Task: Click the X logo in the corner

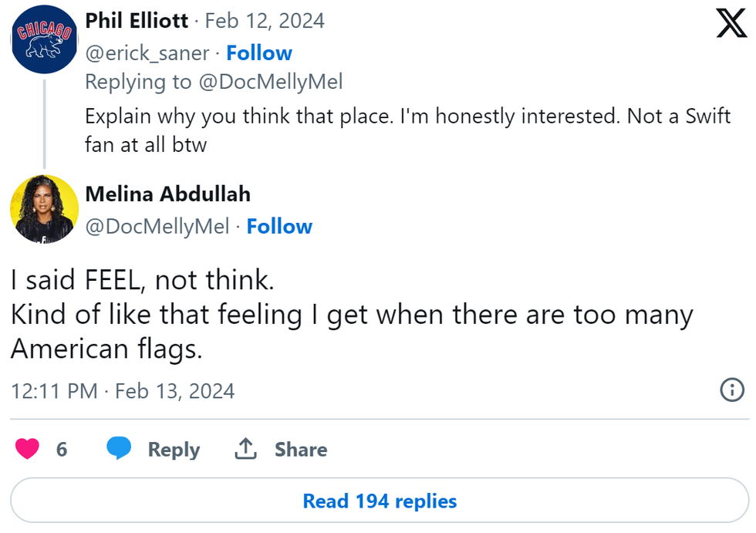Action: (731, 24)
